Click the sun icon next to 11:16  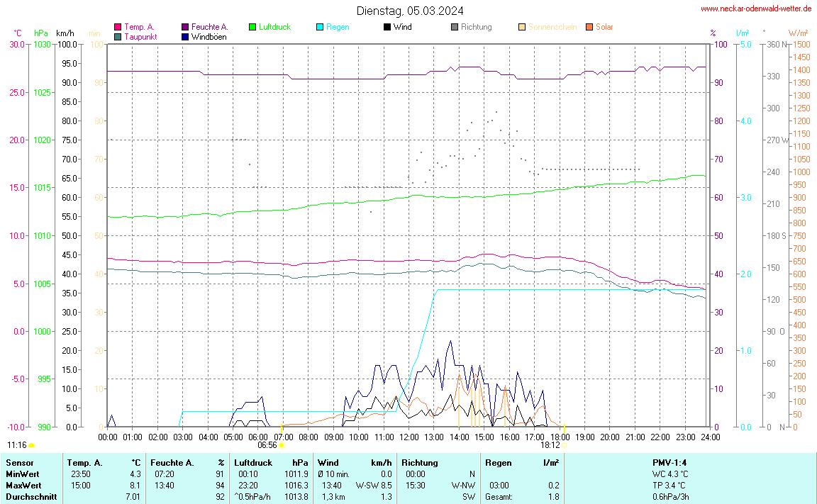click(x=32, y=445)
